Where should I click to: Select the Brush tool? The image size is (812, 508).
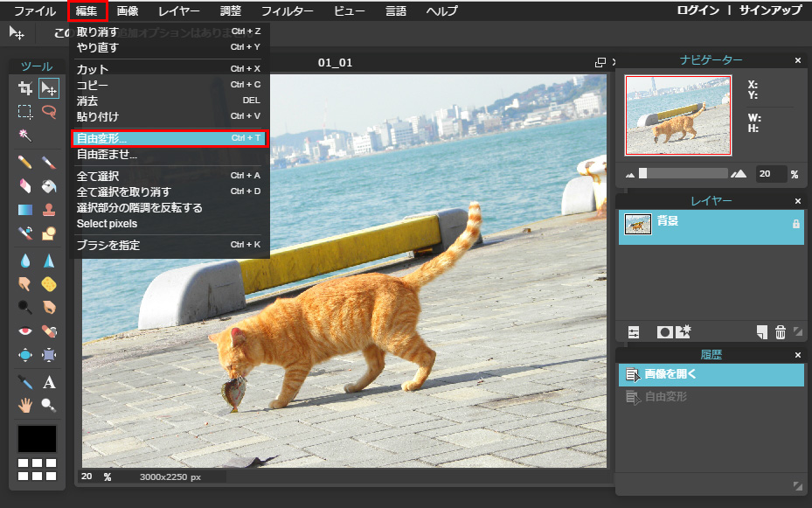pyautogui.click(x=49, y=163)
